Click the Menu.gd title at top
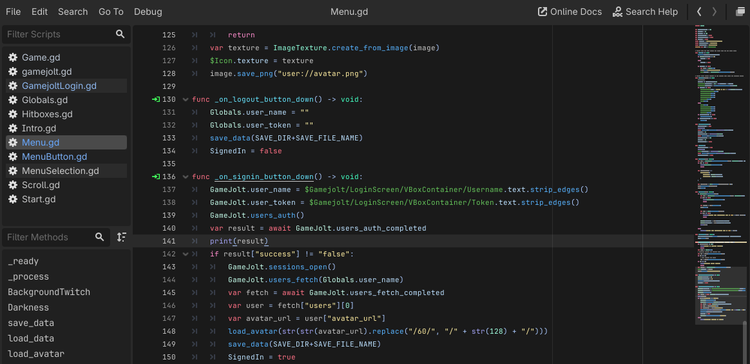The height and width of the screenshot is (364, 750). pyautogui.click(x=349, y=12)
